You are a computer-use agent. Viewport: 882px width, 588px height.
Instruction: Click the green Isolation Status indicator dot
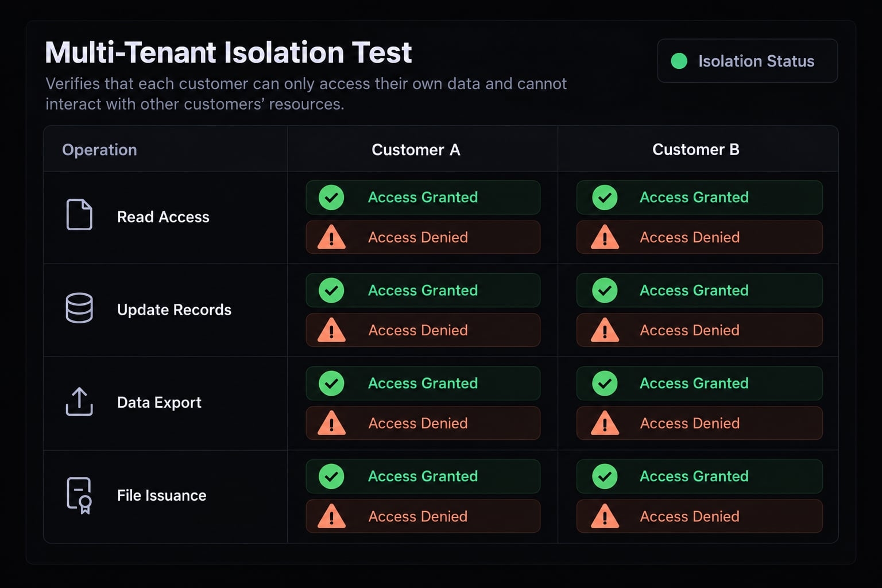tap(679, 61)
